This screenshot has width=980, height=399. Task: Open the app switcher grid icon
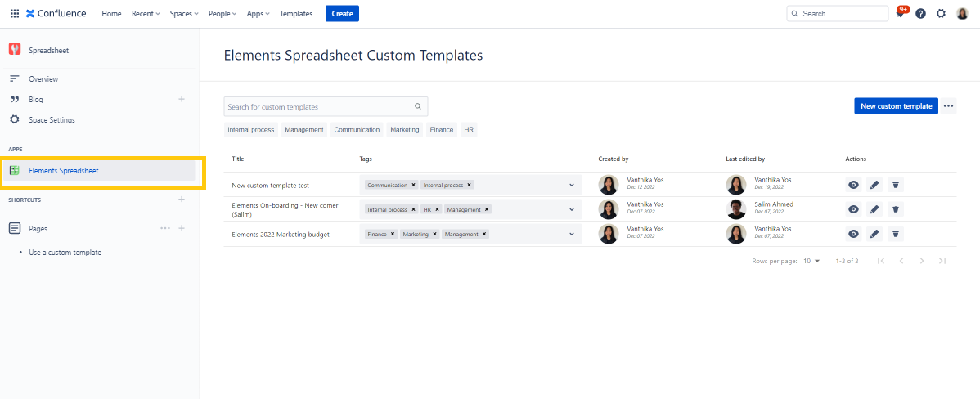pyautogui.click(x=14, y=14)
